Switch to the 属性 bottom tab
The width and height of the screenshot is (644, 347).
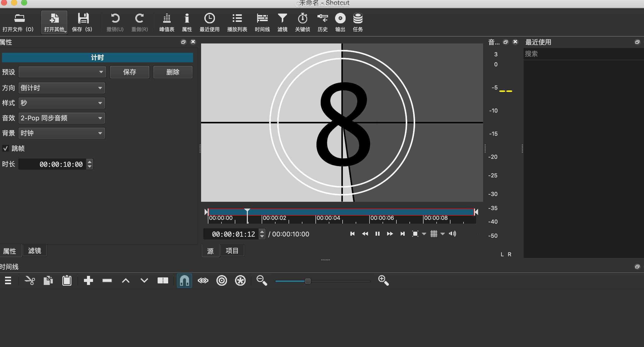10,251
